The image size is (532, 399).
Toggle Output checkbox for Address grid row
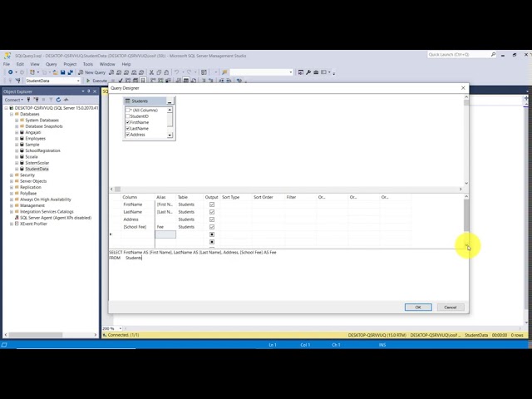point(212,219)
